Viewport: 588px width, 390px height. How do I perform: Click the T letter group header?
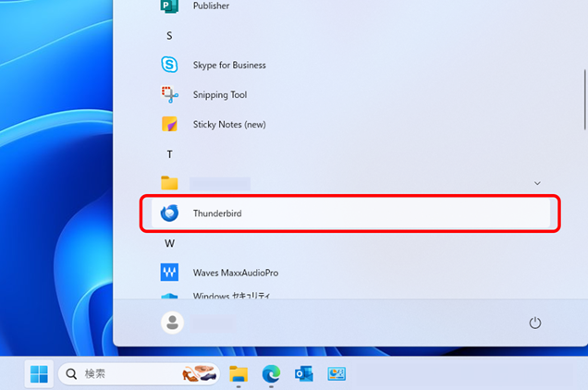tap(169, 154)
